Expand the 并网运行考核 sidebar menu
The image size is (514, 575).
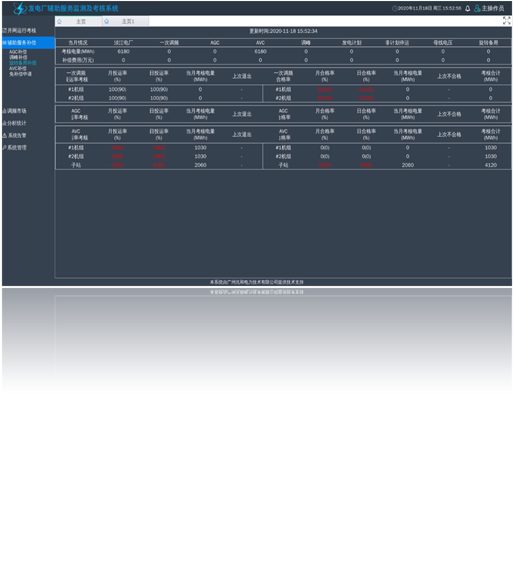click(19, 30)
